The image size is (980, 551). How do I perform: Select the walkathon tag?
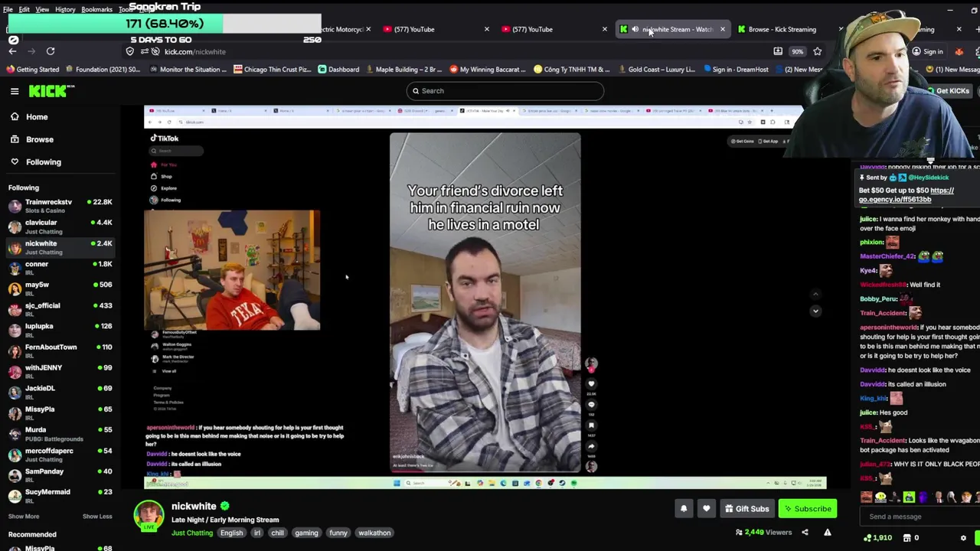tap(374, 533)
